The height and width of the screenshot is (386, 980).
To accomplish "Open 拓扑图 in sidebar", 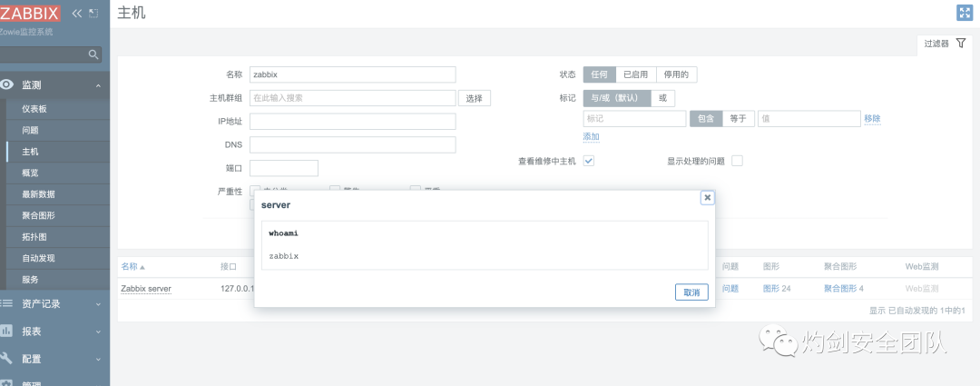I will (34, 237).
